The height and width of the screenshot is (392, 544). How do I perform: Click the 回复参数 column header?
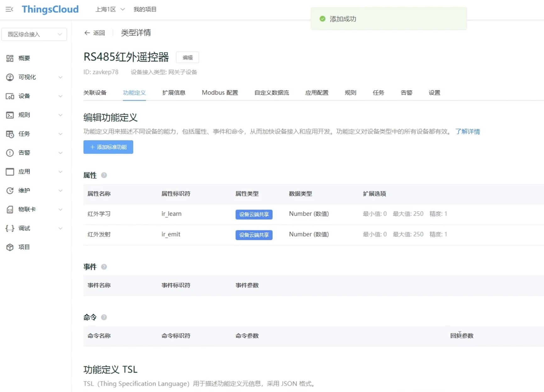[462, 336]
